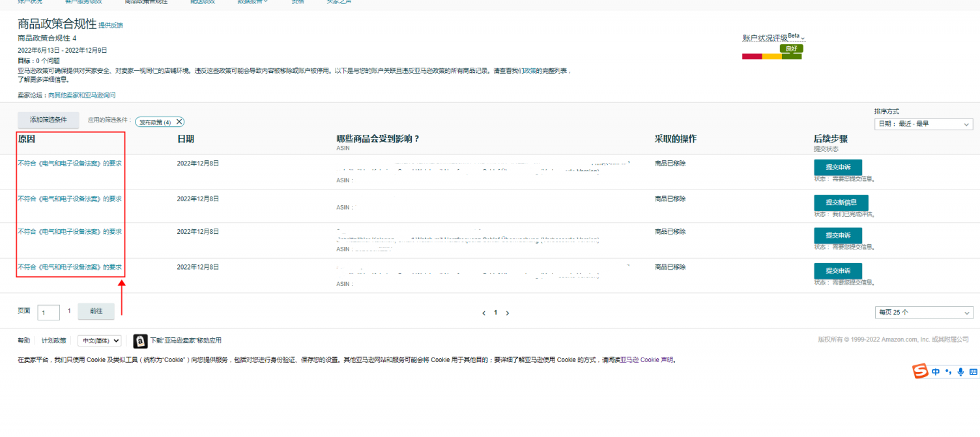Click 提交新信息 button in second row
This screenshot has height=437, width=980.
click(x=841, y=203)
